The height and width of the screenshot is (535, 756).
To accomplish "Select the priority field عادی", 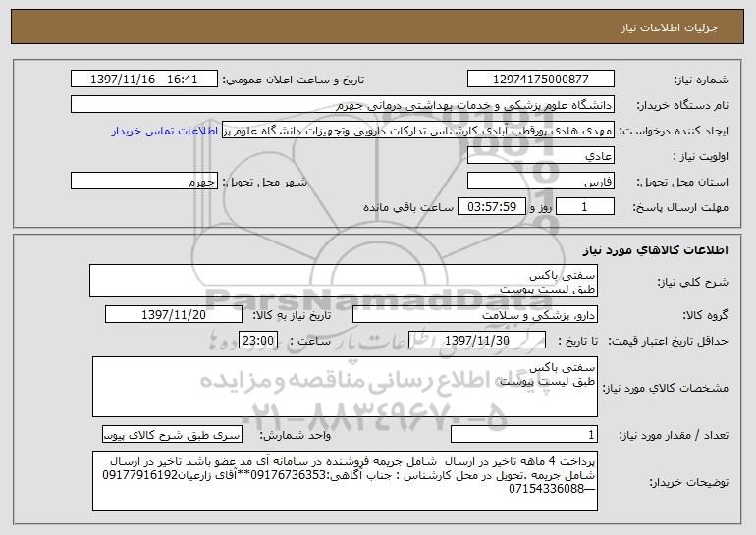I will tap(540, 156).
